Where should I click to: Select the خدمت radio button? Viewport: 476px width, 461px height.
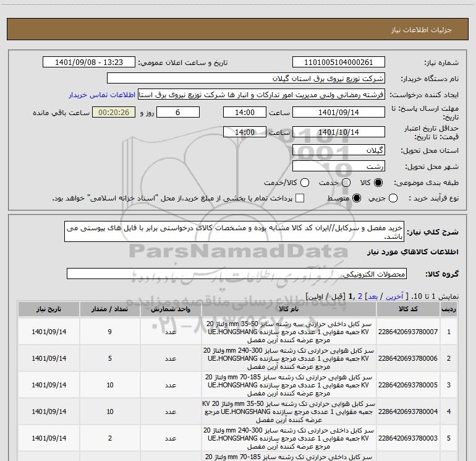pos(346,183)
